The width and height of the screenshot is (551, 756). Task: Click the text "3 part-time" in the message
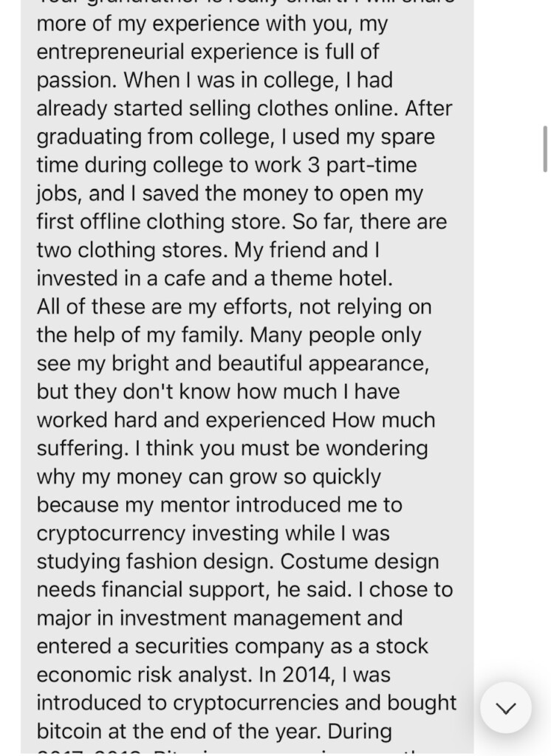(x=361, y=165)
